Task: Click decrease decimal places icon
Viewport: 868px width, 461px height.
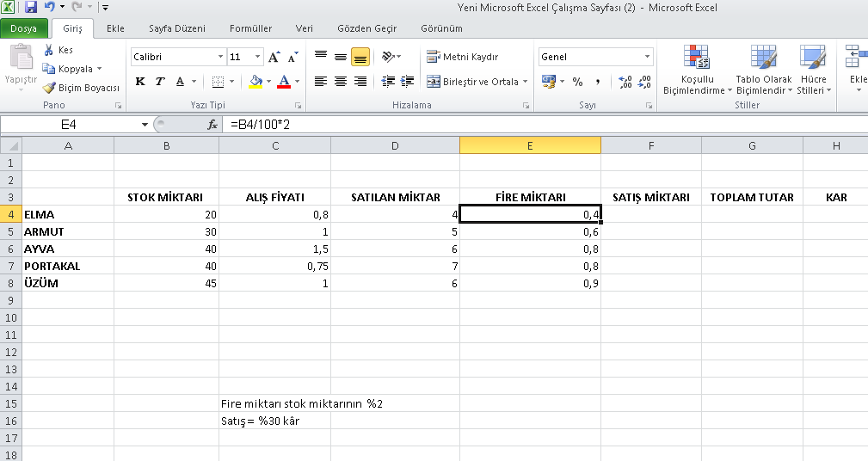Action: coord(644,82)
